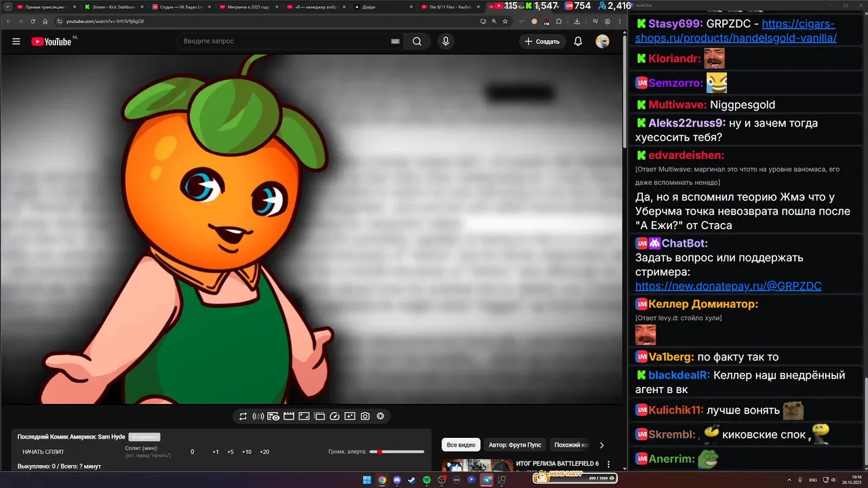
Task: Open Chrome from the taskbar
Action: coord(382,480)
